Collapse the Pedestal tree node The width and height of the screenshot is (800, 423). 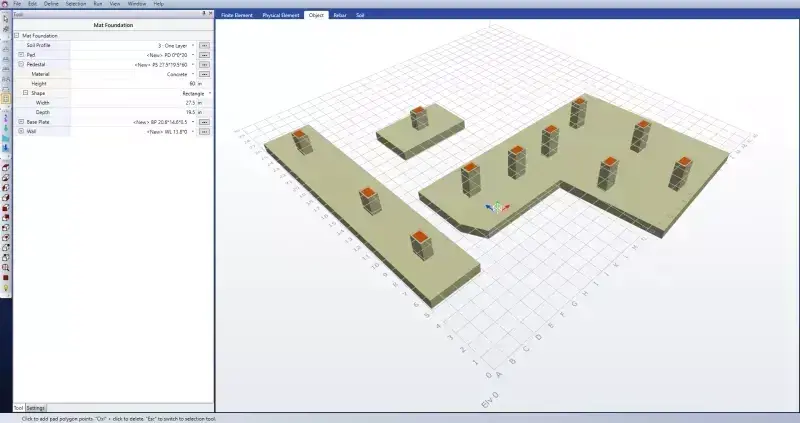21,64
